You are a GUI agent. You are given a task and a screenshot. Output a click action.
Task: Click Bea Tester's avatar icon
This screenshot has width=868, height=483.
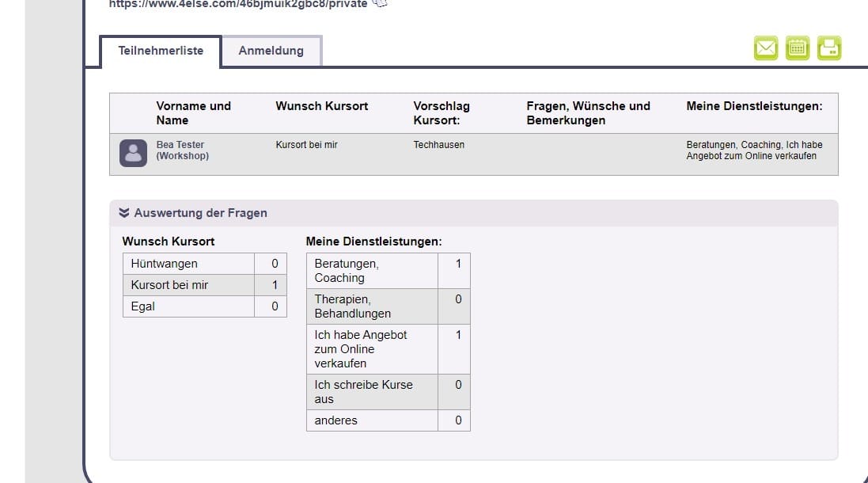coord(133,152)
